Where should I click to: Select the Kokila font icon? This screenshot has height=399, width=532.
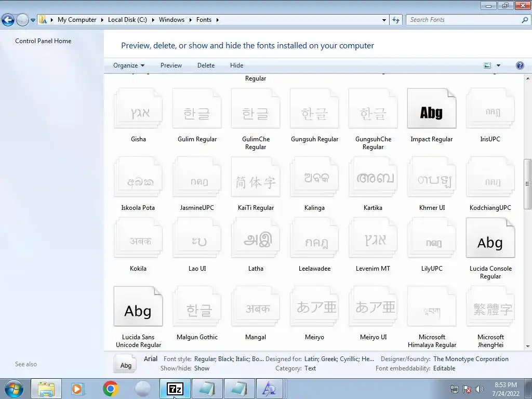tap(138, 237)
